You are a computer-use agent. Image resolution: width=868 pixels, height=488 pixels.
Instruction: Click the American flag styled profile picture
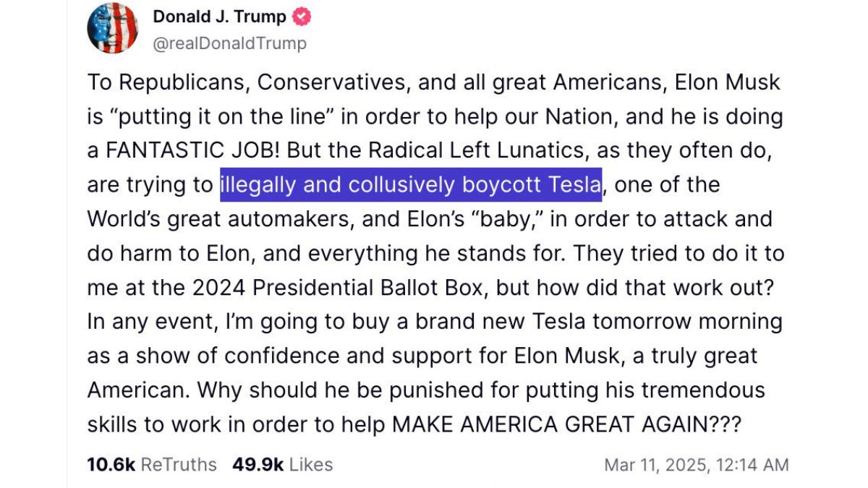pyautogui.click(x=115, y=28)
